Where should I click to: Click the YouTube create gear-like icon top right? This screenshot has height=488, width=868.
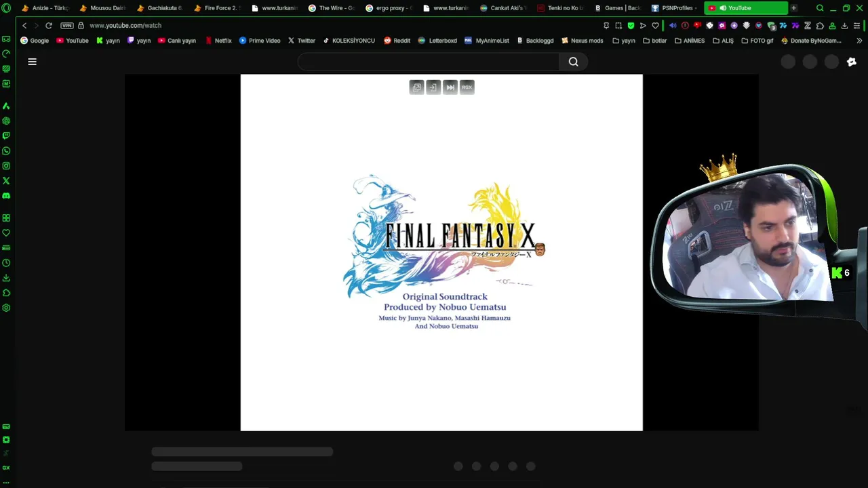852,62
